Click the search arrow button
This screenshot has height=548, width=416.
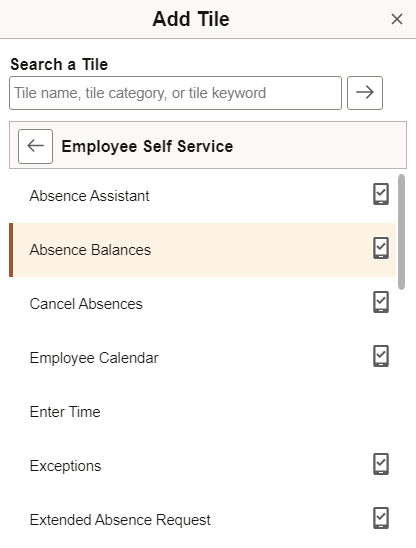click(365, 93)
